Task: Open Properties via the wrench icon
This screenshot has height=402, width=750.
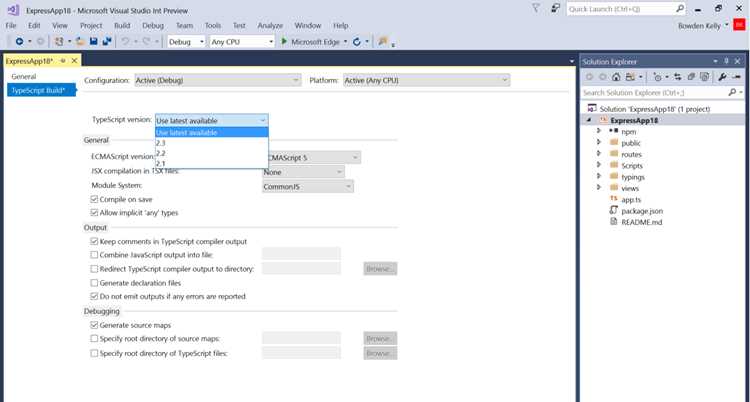Action: tap(722, 77)
